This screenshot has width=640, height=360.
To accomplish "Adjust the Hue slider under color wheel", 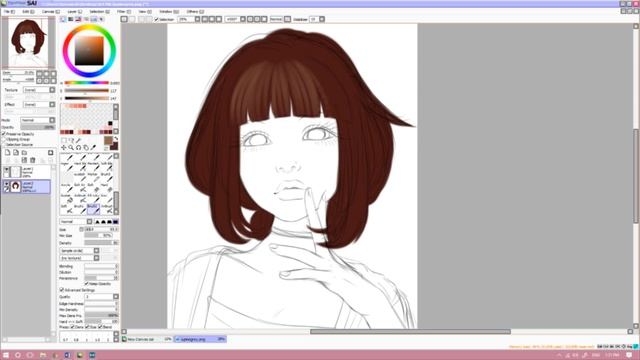I will click(86, 83).
